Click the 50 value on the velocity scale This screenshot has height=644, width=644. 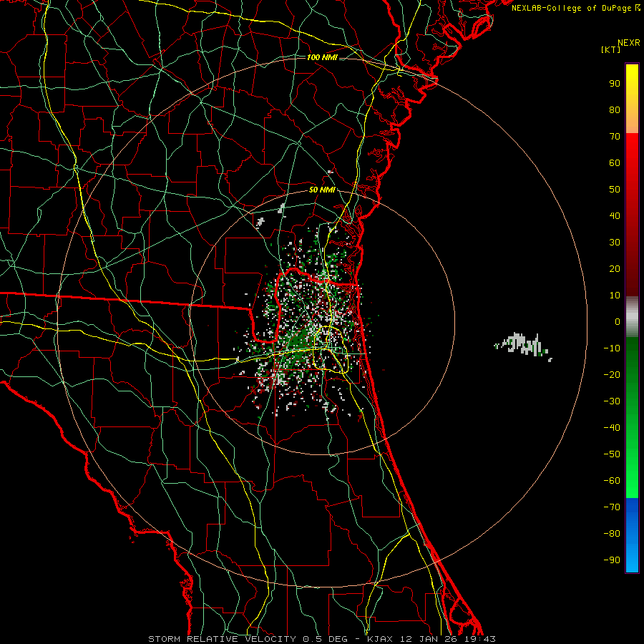[x=615, y=190]
